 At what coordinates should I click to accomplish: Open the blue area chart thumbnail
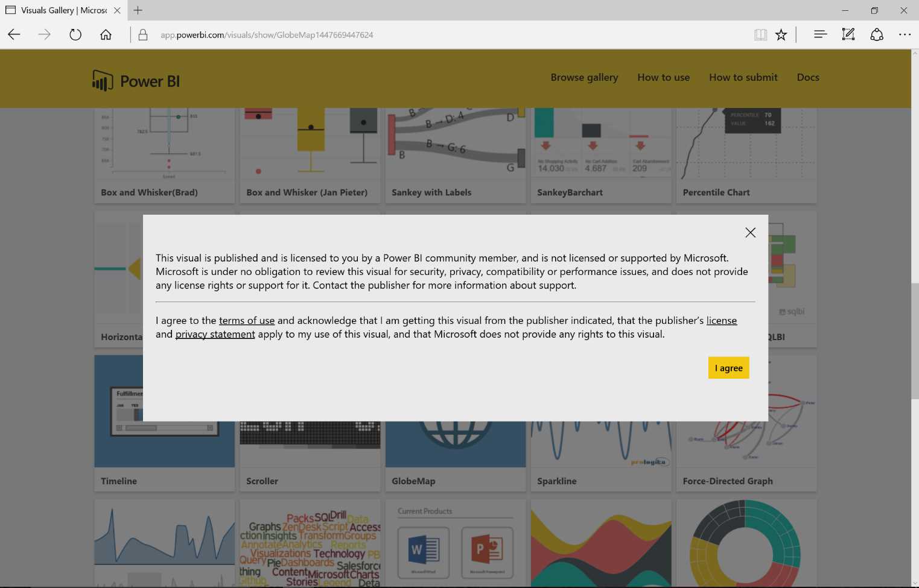coord(164,543)
